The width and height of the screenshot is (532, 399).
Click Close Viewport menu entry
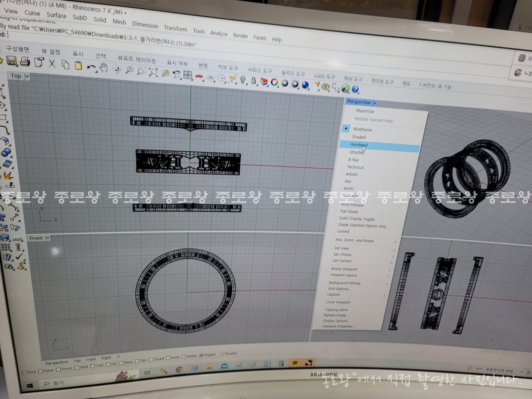tap(338, 302)
